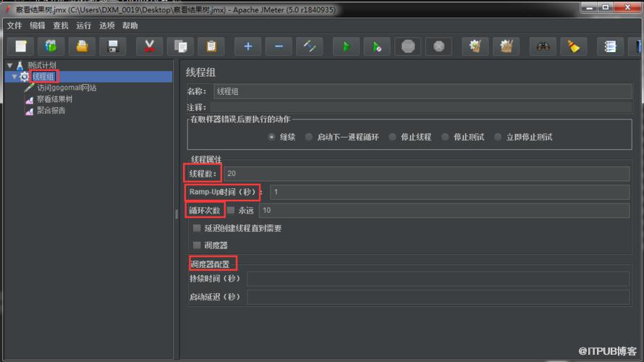
Task: Collapse the 线程组 tree node arrow
Action: pos(14,77)
